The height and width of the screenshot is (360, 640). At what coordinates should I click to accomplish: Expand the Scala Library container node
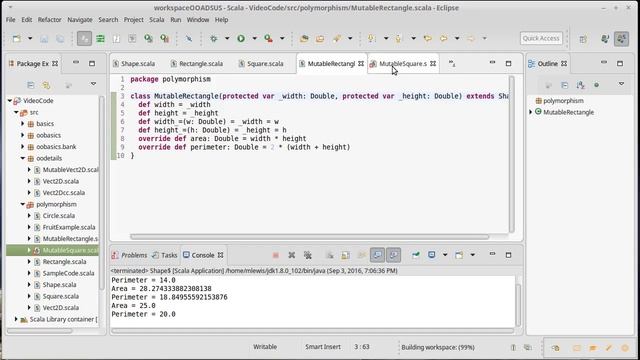tap(16, 319)
